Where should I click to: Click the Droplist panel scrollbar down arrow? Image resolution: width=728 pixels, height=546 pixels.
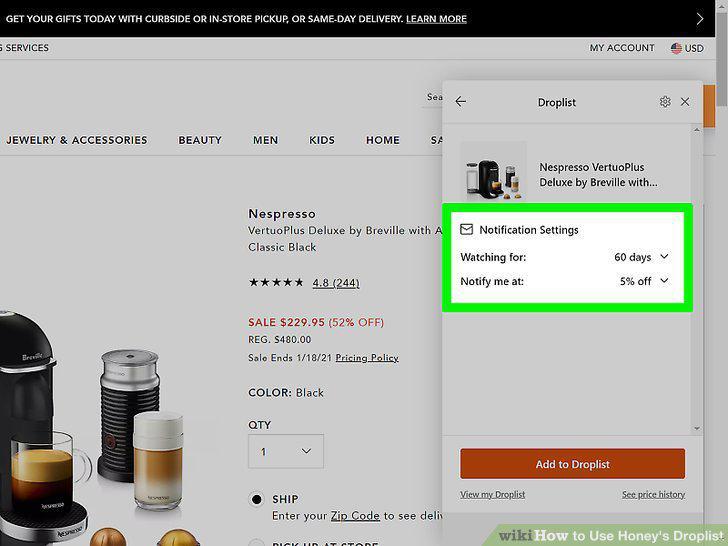696,429
